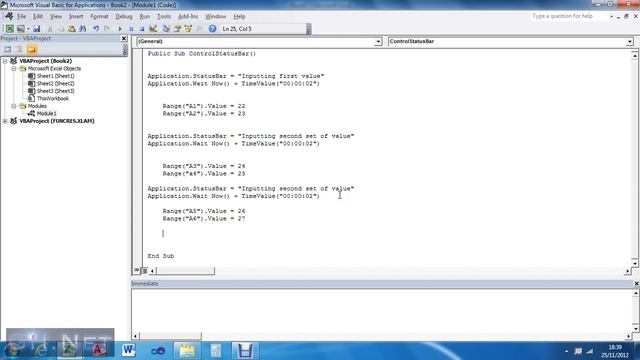
Task: Select Sheet1 (Sheet1) in project tree
Action: coord(56,76)
